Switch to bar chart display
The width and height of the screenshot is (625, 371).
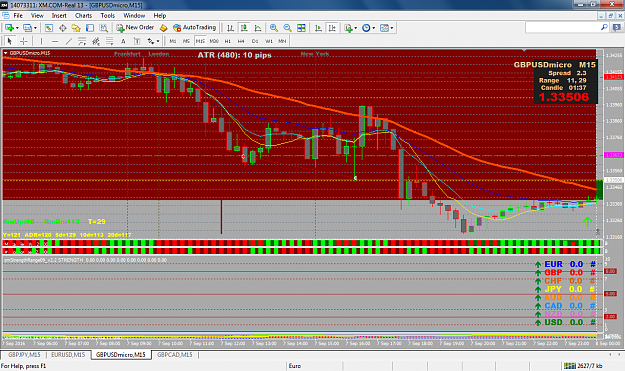230,28
